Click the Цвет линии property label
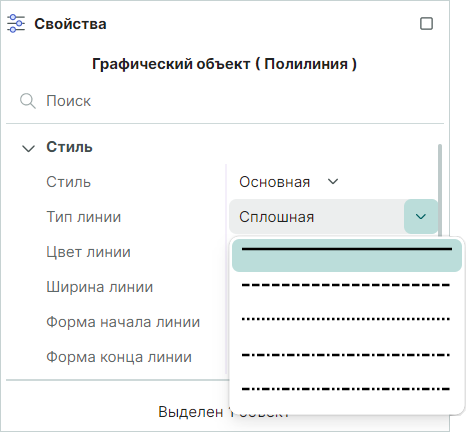This screenshot has width=466, height=432. coord(88,252)
